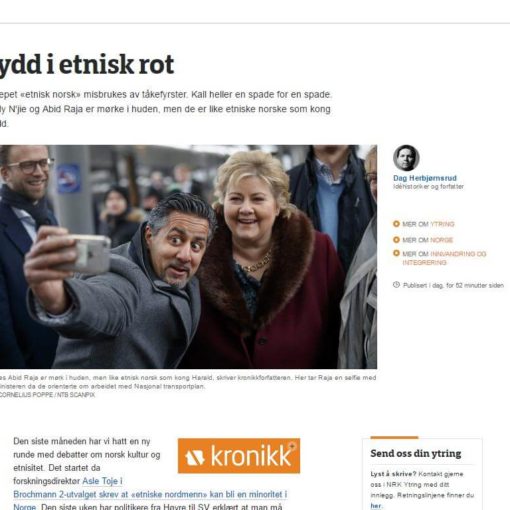
Task: Click the Publisert i dag timestamp text
Action: pos(453,285)
